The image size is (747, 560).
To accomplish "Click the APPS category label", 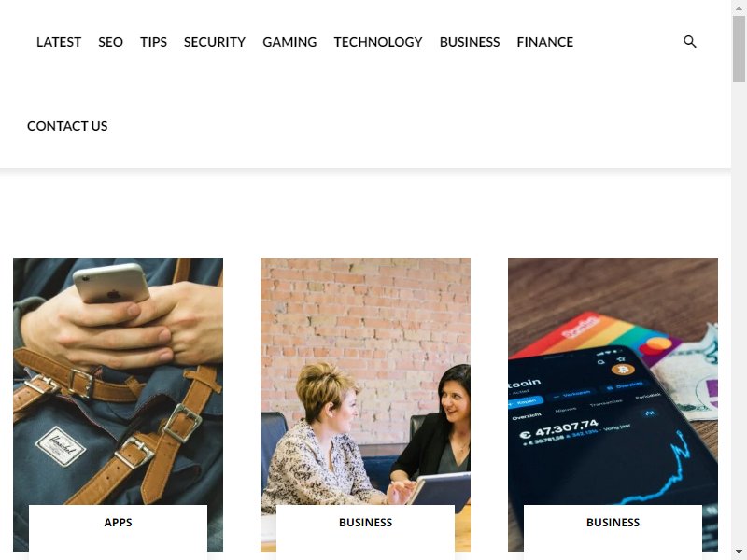I will coord(119,523).
